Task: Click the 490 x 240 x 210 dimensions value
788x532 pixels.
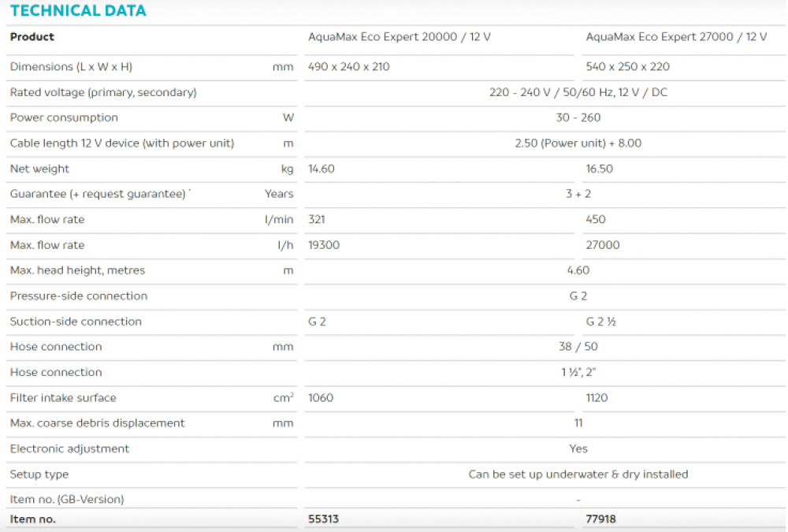Action: click(x=348, y=66)
